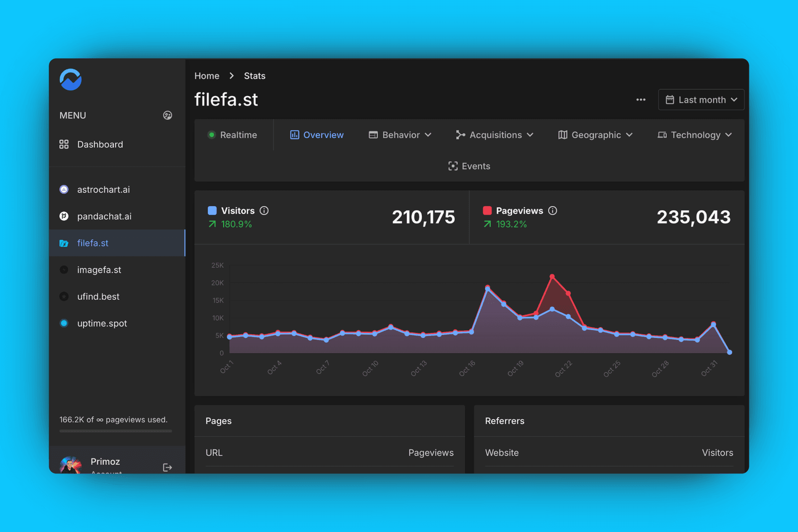The image size is (798, 532).
Task: Open the Visitors info tooltip icon
Action: tap(264, 210)
